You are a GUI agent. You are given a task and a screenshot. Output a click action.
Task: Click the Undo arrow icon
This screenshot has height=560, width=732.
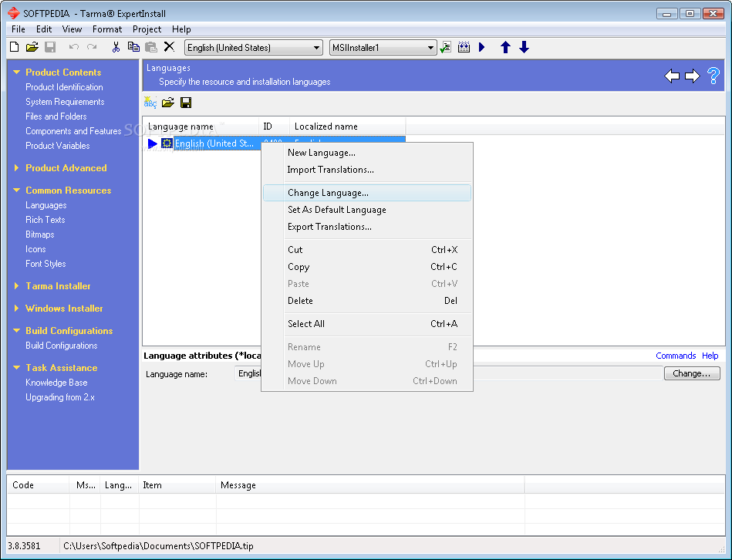click(74, 47)
